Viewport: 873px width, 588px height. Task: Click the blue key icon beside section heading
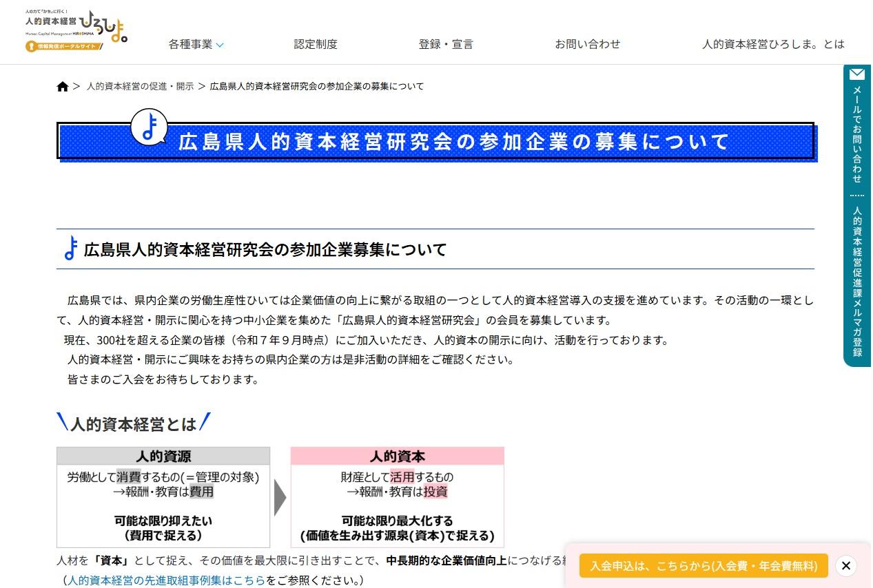pyautogui.click(x=70, y=249)
